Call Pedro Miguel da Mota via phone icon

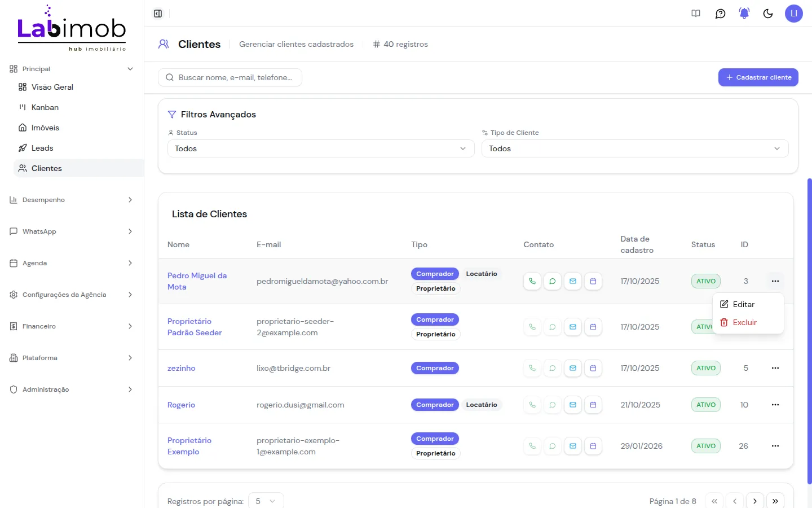tap(532, 281)
